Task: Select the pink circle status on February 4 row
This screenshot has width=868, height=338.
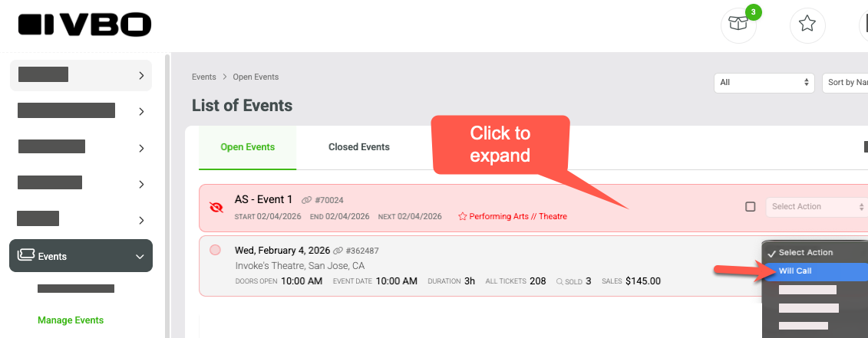Action: 216,250
